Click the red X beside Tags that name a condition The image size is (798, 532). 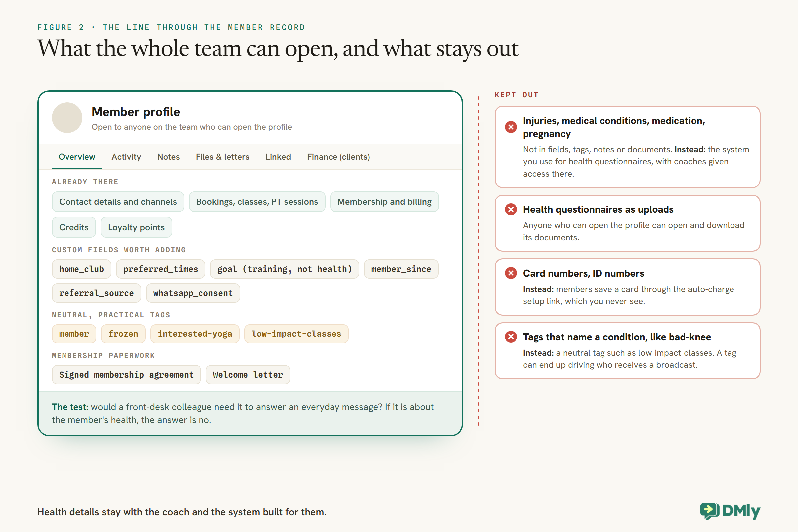(x=511, y=337)
